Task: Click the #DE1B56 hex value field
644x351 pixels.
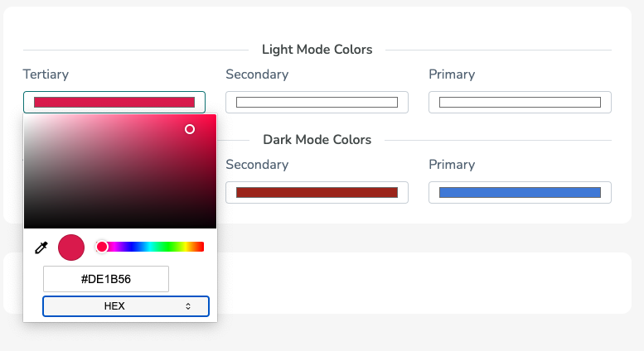Action: [x=106, y=279]
